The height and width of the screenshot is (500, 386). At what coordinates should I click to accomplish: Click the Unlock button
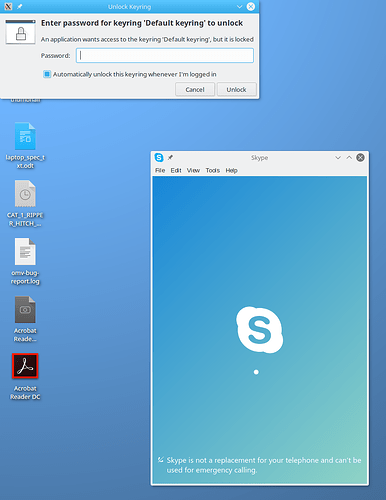[237, 89]
